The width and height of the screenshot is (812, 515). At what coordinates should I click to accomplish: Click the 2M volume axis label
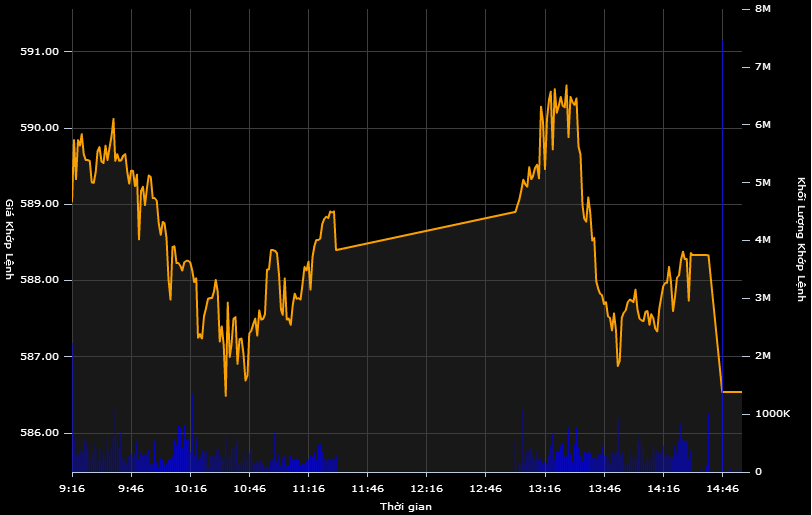[x=763, y=356]
